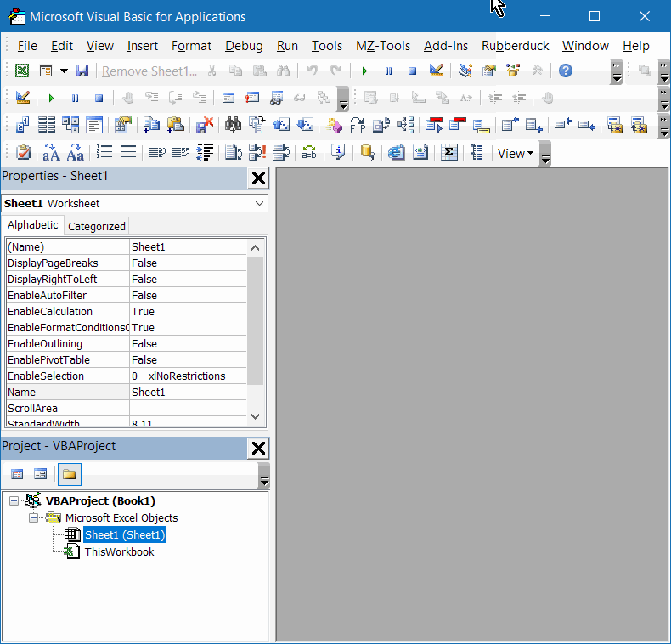
Task: Collapse the VBAProject (Book1) tree node
Action: click(x=14, y=500)
